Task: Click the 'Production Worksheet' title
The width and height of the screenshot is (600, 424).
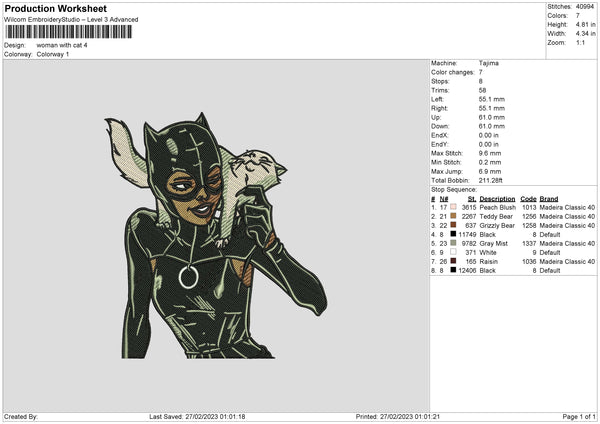Action: [x=55, y=8]
